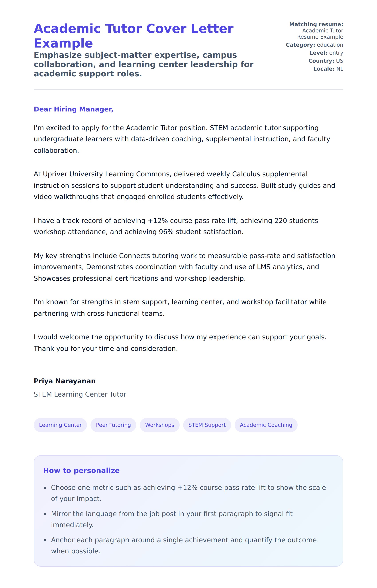This screenshot has height=588, width=377.
Task: Click the 'STEM Learning Center Tutor' job title
Action: point(80,394)
